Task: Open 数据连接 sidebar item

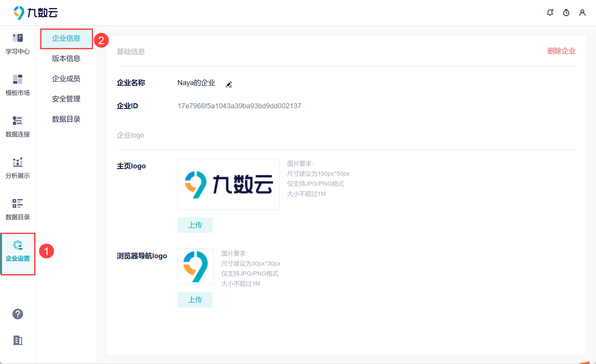Action: point(18,127)
